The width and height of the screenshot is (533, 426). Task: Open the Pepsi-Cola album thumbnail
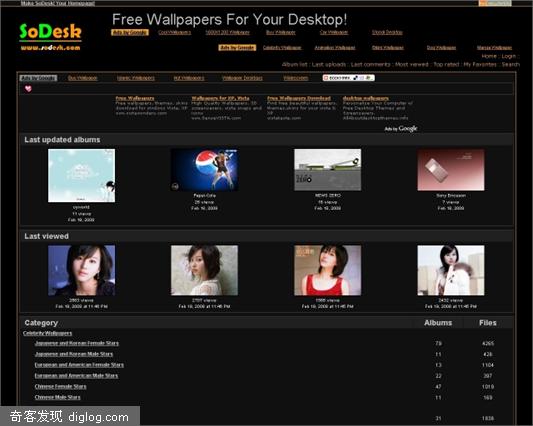(204, 170)
